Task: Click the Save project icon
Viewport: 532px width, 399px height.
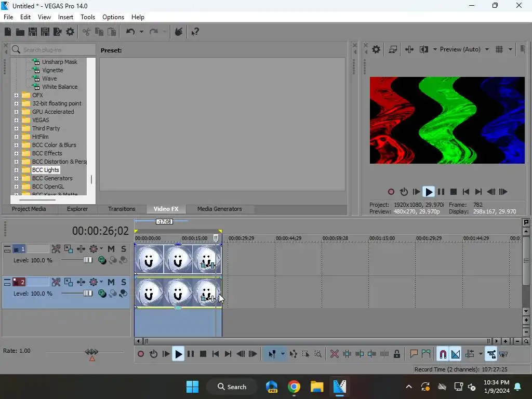Action: [33, 32]
